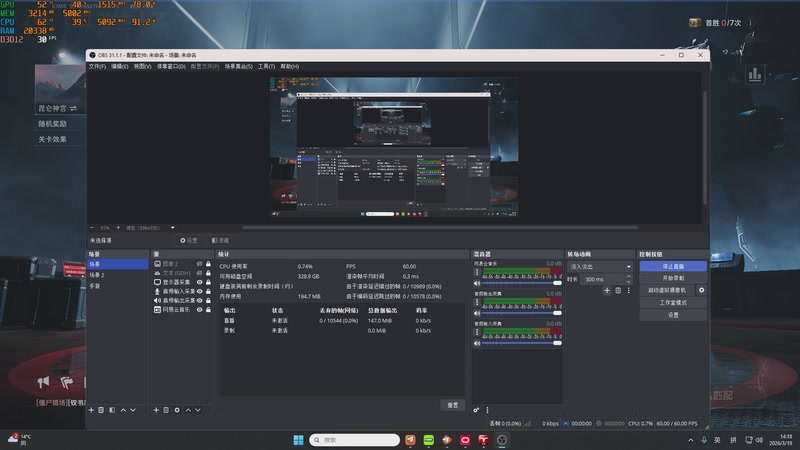Unlock the 网易云音乐 source lock icon
This screenshot has width=800, height=450.
[208, 310]
